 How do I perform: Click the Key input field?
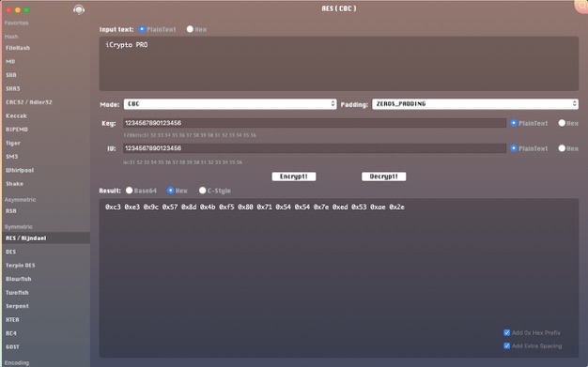315,123
